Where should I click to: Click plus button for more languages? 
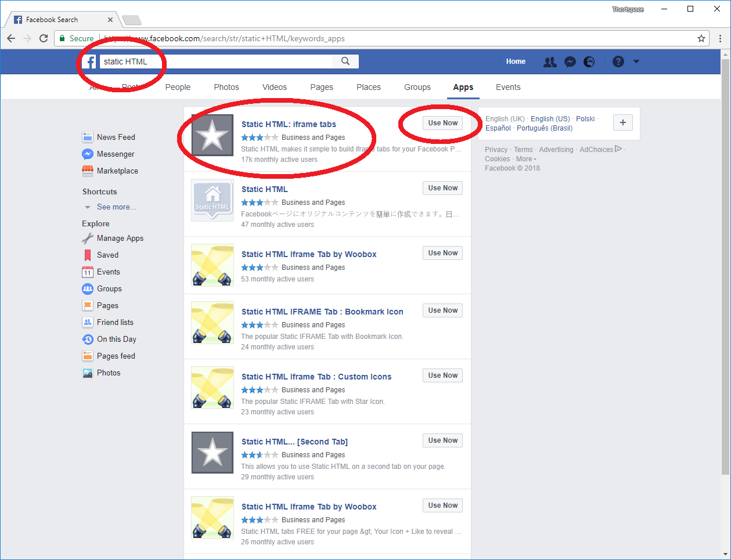pos(623,122)
